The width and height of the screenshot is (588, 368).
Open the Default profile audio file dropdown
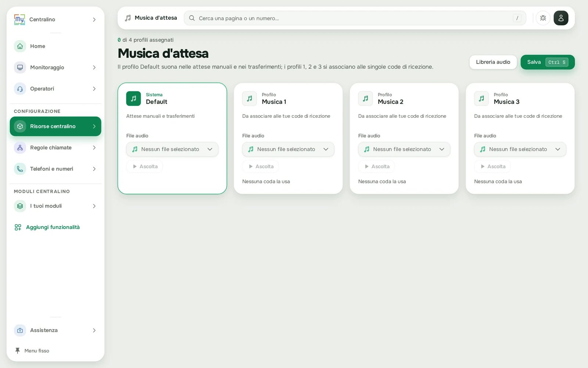pos(172,149)
